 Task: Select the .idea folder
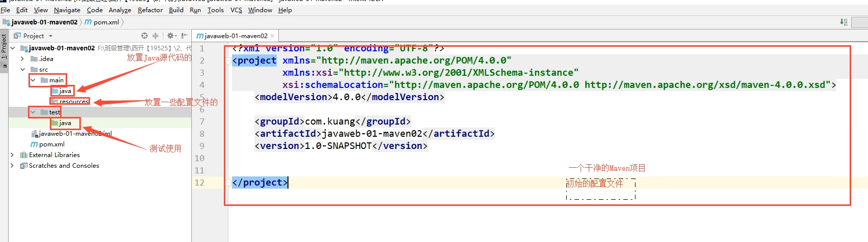(x=46, y=59)
